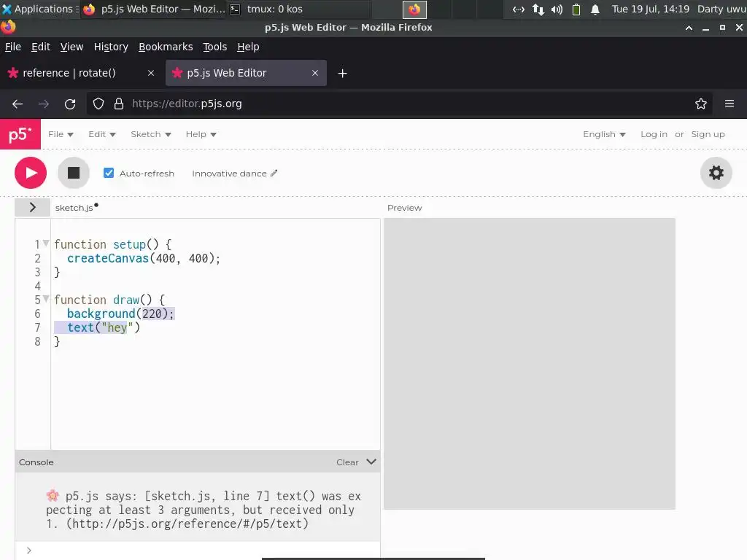Open the editor Help dropdown menu
This screenshot has width=747, height=560.
tap(201, 134)
